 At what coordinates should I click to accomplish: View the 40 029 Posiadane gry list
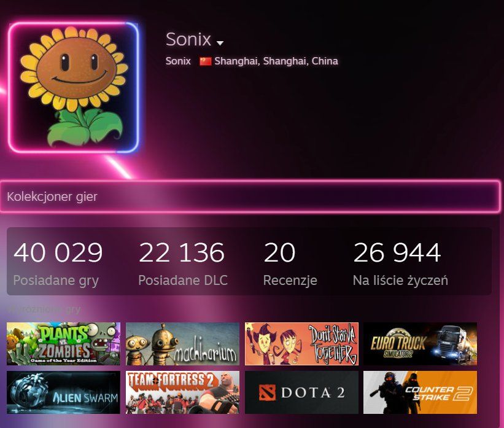[x=58, y=264]
